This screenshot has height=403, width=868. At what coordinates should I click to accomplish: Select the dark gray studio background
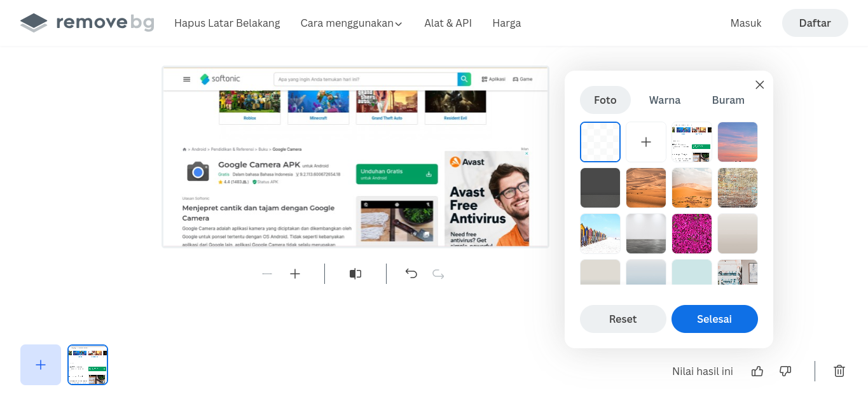pos(600,188)
